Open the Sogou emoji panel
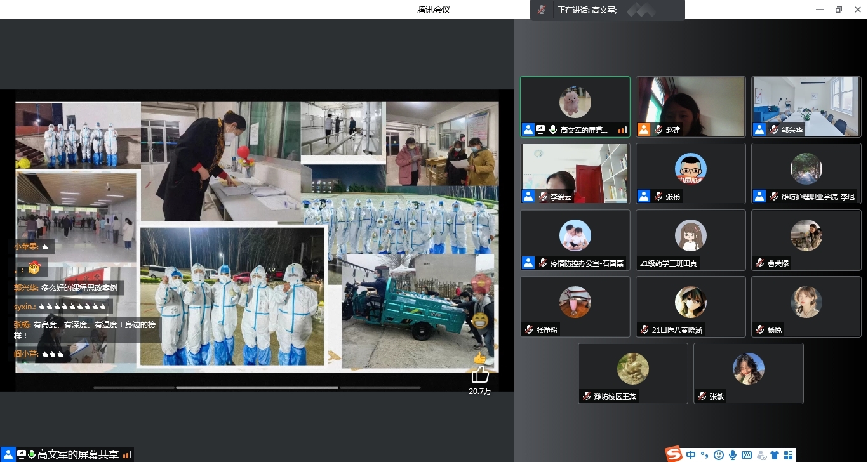Screen dimensions: 868x462 pyautogui.click(x=719, y=455)
